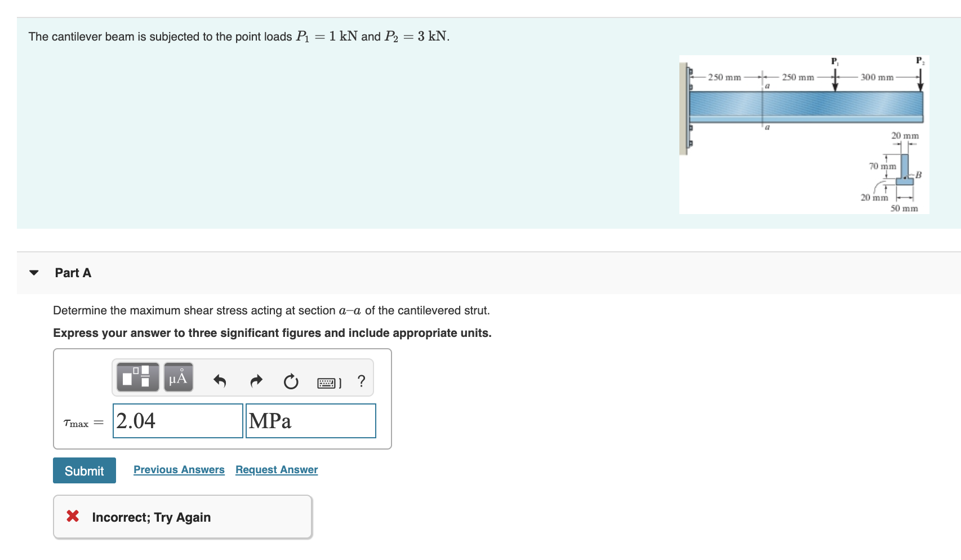Open the templates fraction tool
This screenshot has width=961, height=560.
click(137, 377)
